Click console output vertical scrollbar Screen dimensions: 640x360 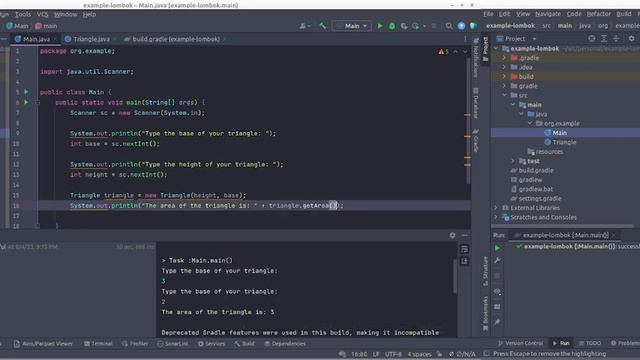pyautogui.click(x=455, y=276)
